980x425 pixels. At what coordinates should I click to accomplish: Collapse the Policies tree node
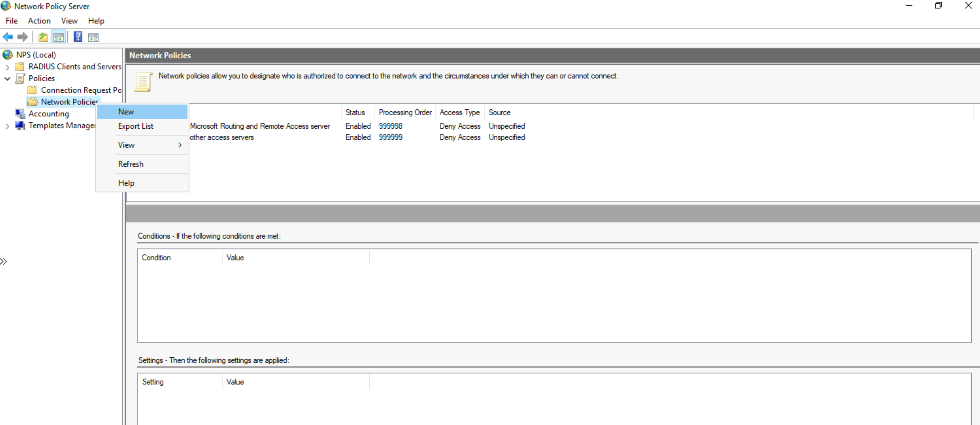pos(7,79)
